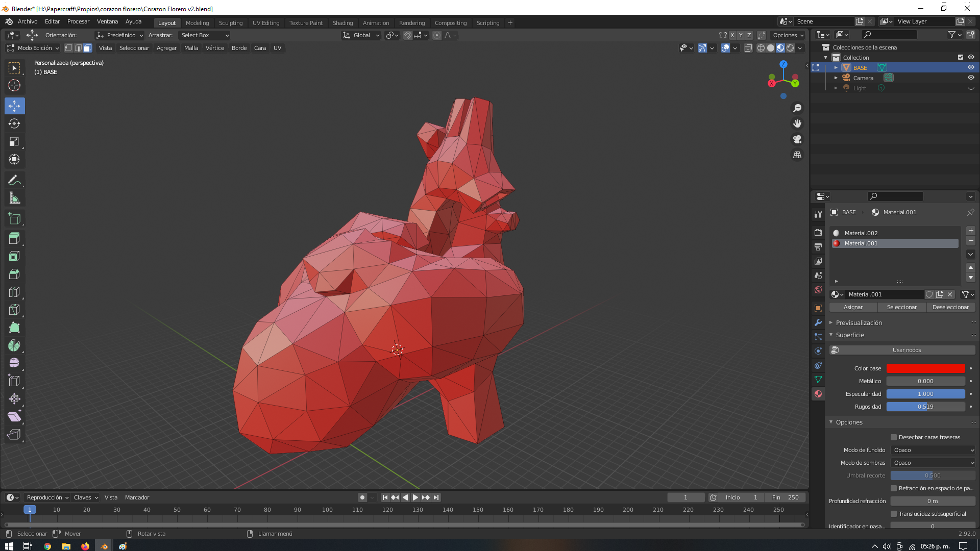The height and width of the screenshot is (551, 980).
Task: Click the camera view icon
Action: (797, 139)
